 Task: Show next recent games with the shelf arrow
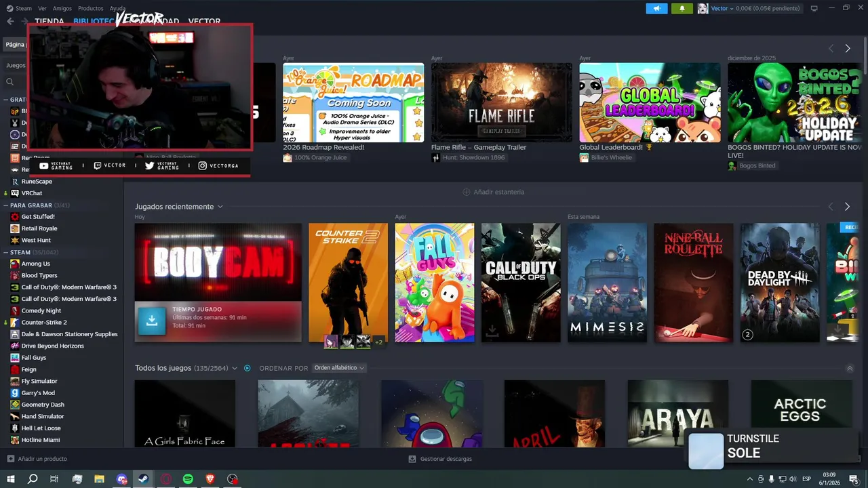point(847,207)
